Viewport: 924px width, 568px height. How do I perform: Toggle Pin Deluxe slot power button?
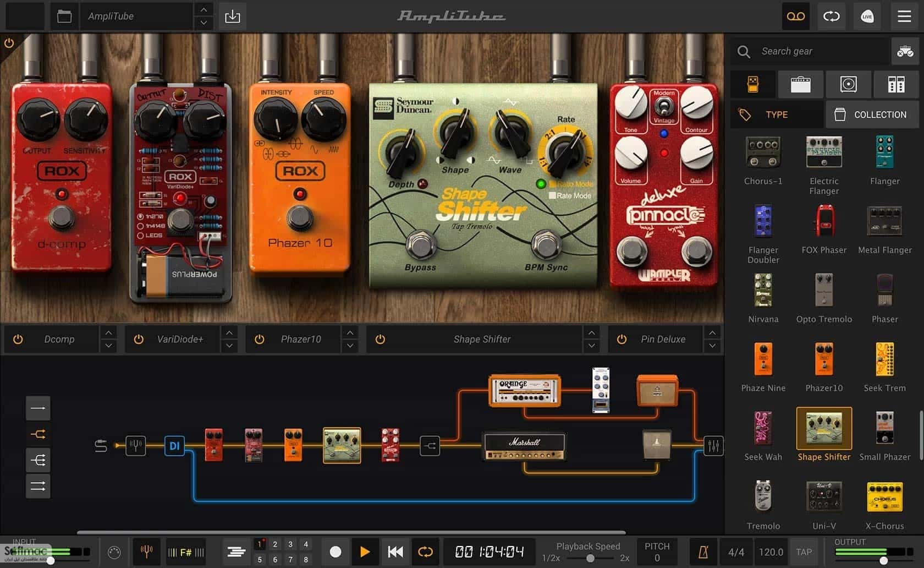(621, 339)
